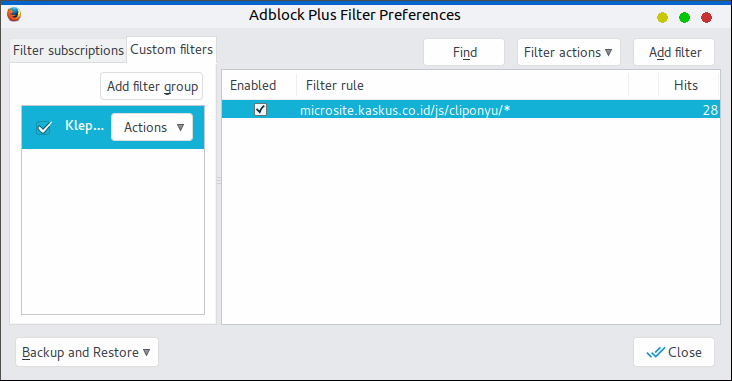732x381 pixels.
Task: Open the Filter actions dropdown
Action: [x=569, y=52]
